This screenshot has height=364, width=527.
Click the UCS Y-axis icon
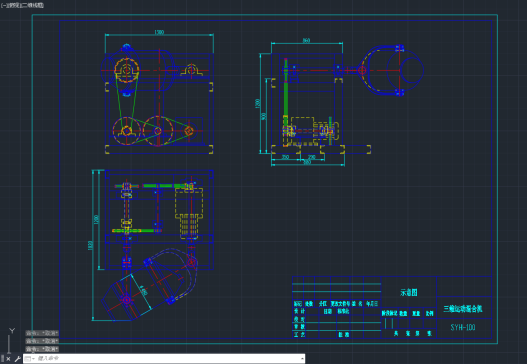(12, 331)
